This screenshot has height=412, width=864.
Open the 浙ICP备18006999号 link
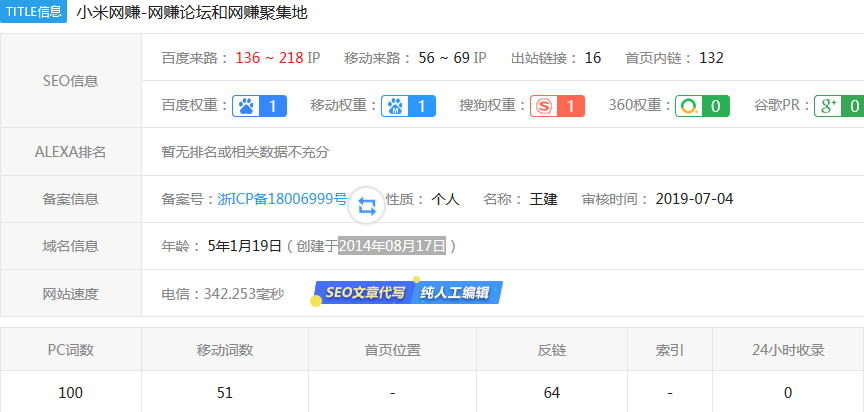(283, 199)
